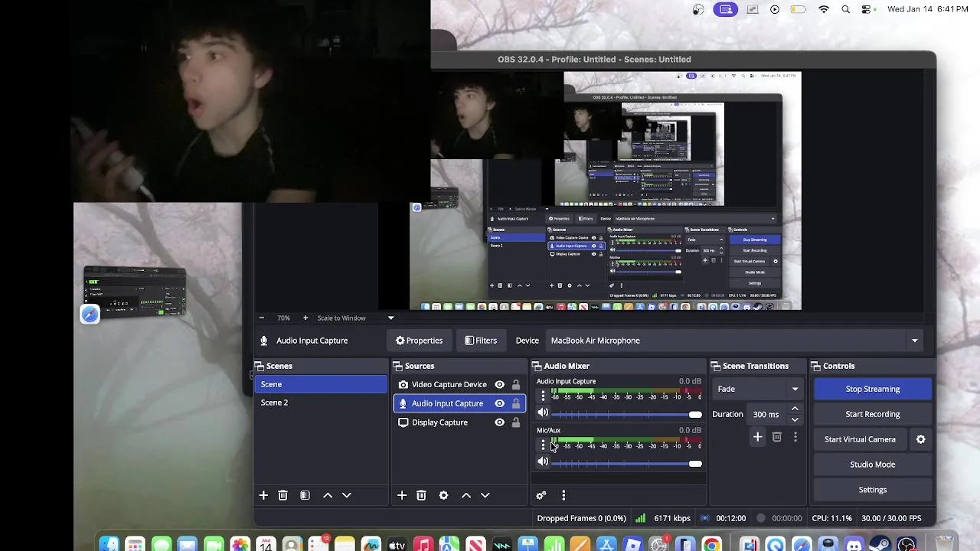The width and height of the screenshot is (980, 551).
Task: Add a new source with plus icon
Action: point(402,495)
